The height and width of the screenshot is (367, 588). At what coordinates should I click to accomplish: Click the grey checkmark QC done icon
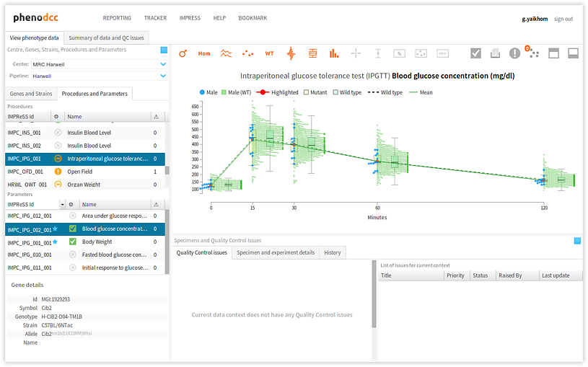pos(475,53)
